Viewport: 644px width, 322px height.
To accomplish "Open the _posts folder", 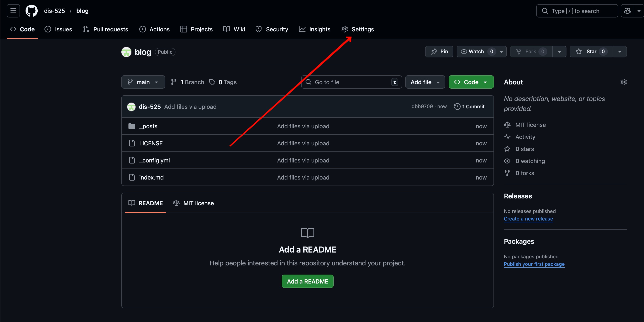I will click(x=148, y=126).
